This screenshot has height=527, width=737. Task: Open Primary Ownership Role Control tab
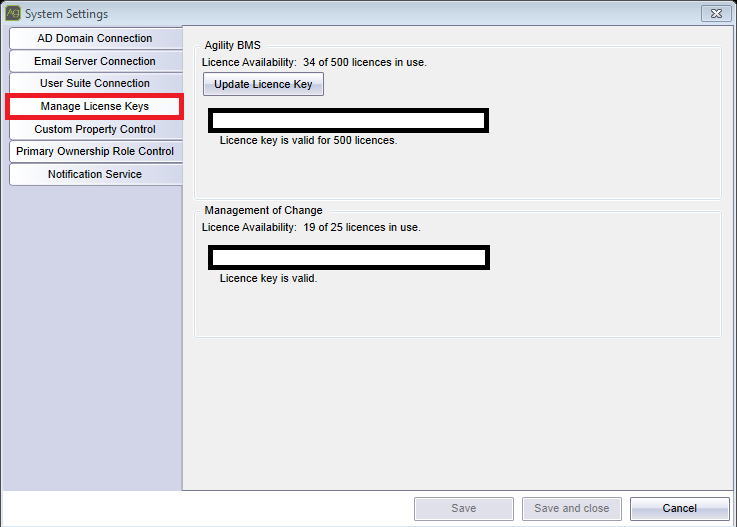pyautogui.click(x=95, y=151)
